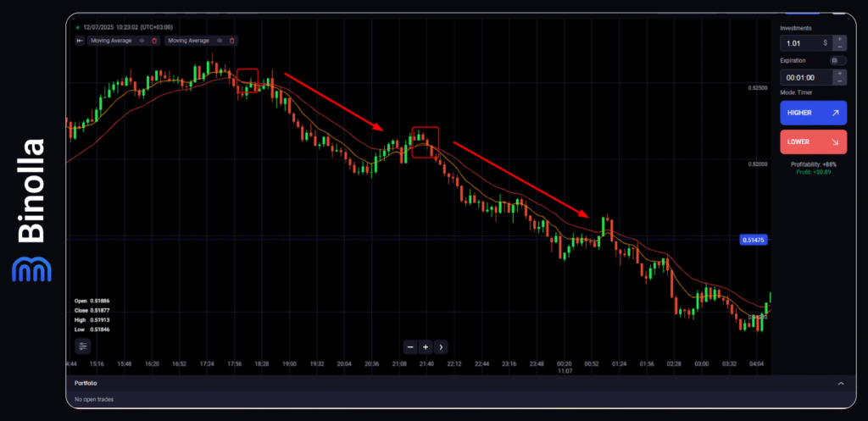Viewport: 868px width, 421px height.
Task: Decrease the expiration time
Action: coord(839,80)
